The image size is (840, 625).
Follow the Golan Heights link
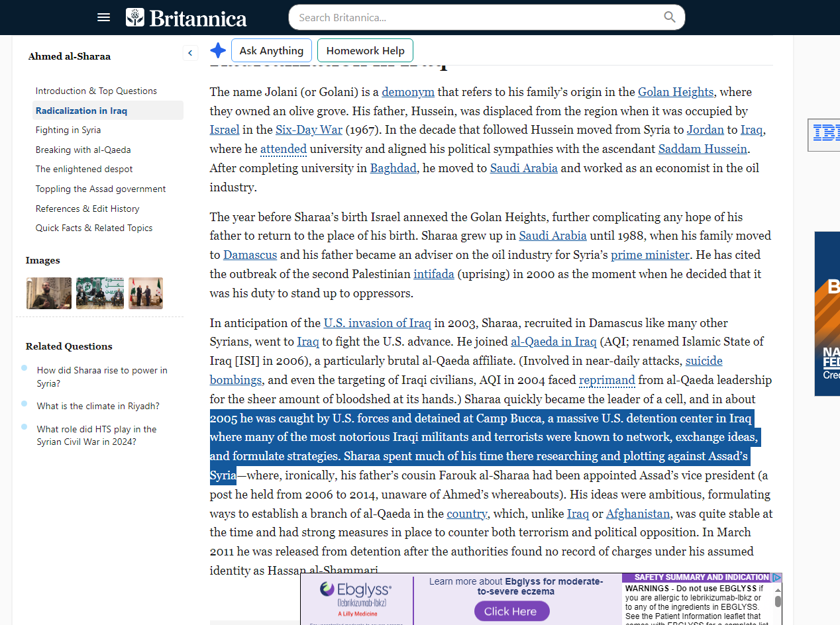[x=676, y=92]
